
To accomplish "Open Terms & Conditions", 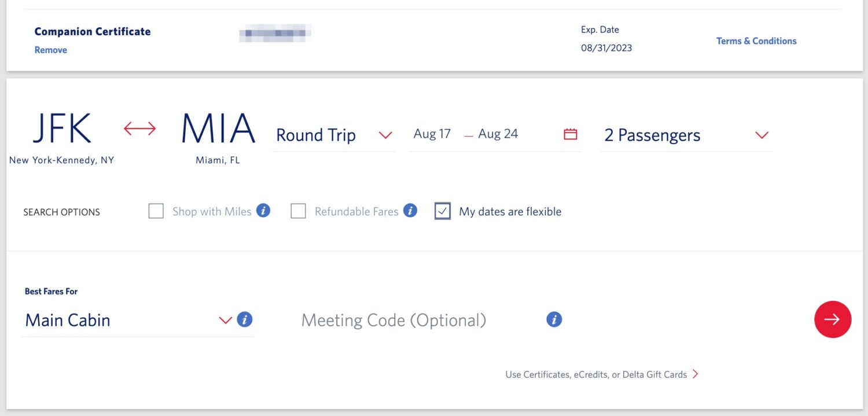I will 756,41.
